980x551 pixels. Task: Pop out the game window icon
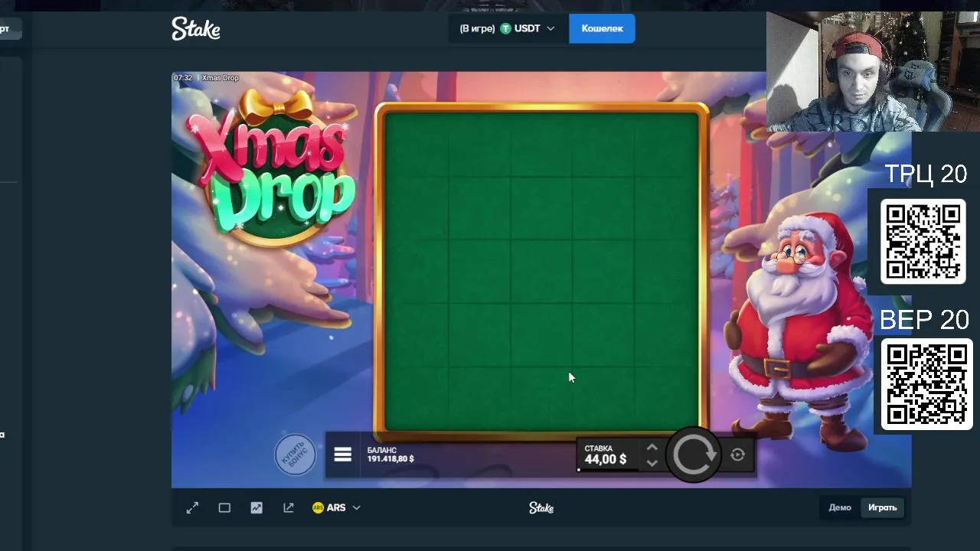(x=289, y=507)
